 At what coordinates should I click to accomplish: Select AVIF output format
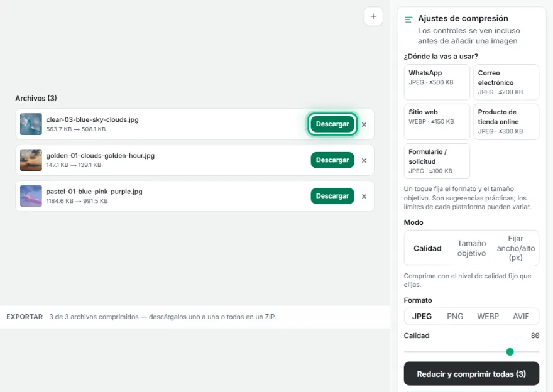coord(521,316)
